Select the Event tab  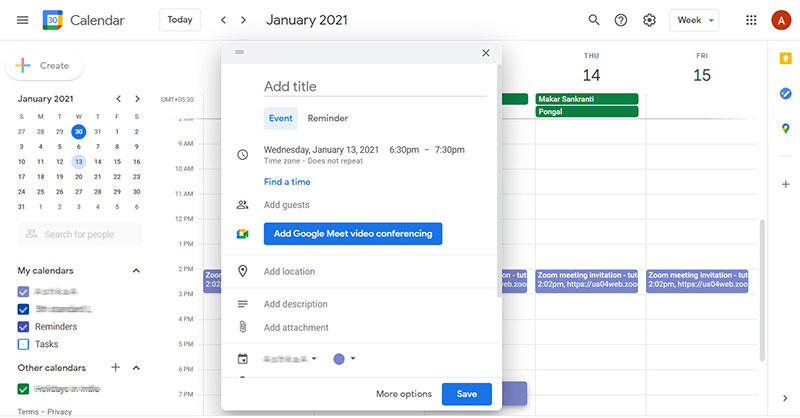[281, 118]
